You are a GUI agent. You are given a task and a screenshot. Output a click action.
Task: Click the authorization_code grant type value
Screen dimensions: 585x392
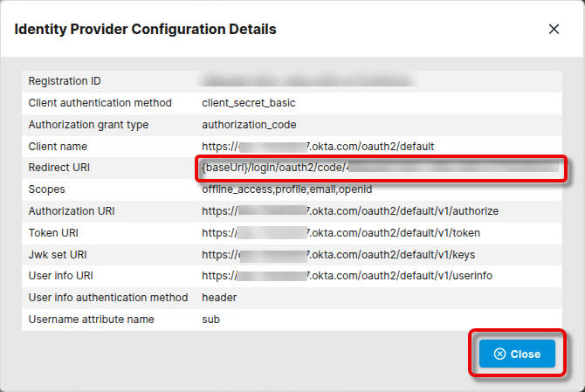coord(249,125)
